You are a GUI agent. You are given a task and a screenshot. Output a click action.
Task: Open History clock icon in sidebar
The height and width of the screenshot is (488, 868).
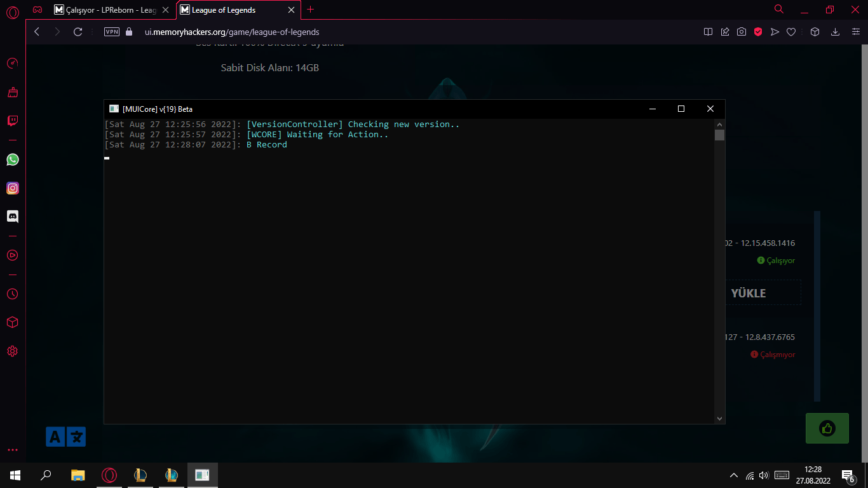(x=12, y=294)
